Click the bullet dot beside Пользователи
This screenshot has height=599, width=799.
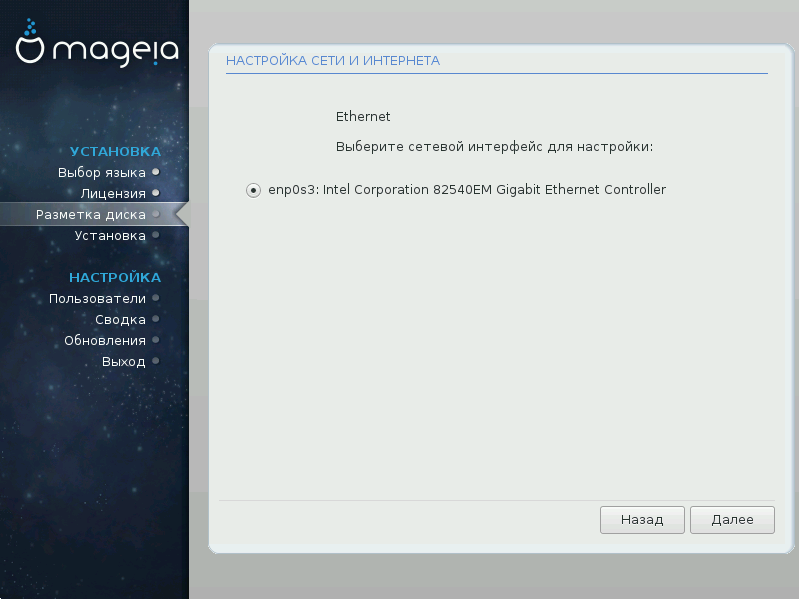click(155, 298)
